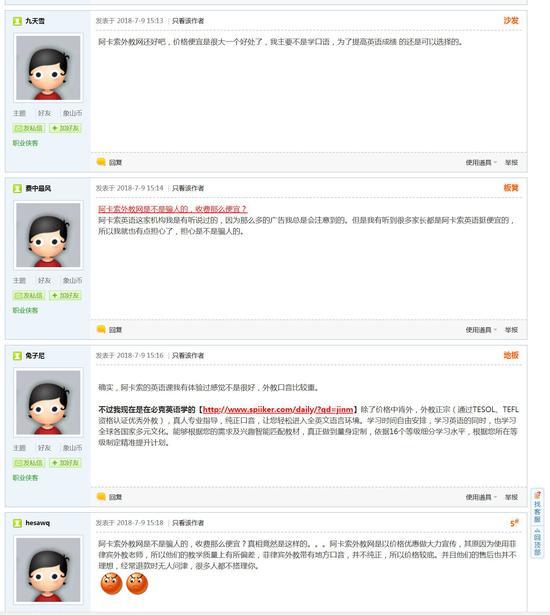The image size is (550, 615).
Task: Click the first angry emoji in hesawq's post
Action: point(111,583)
